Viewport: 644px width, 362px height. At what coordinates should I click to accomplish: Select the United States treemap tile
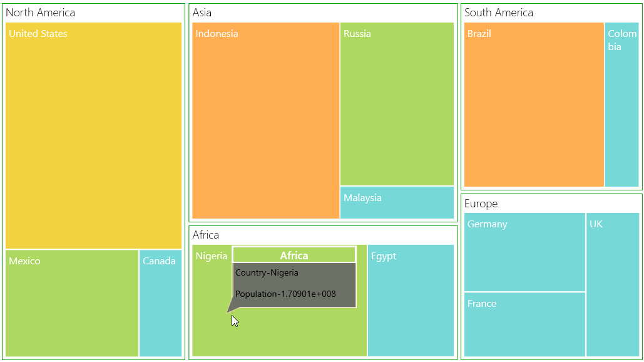coord(94,136)
